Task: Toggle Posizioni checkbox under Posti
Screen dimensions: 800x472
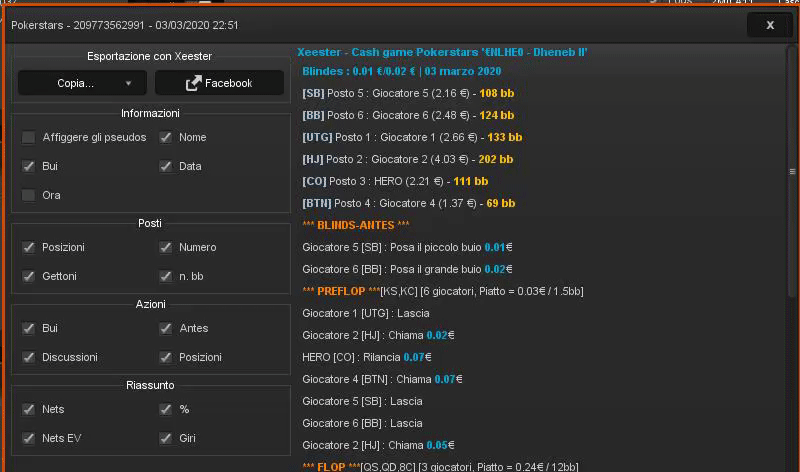Action: pos(29,247)
